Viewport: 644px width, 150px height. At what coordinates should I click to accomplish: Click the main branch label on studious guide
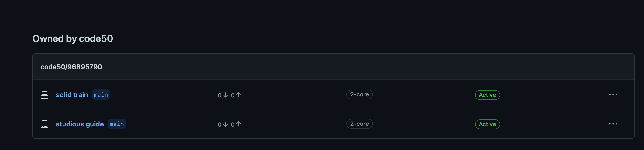pyautogui.click(x=117, y=124)
